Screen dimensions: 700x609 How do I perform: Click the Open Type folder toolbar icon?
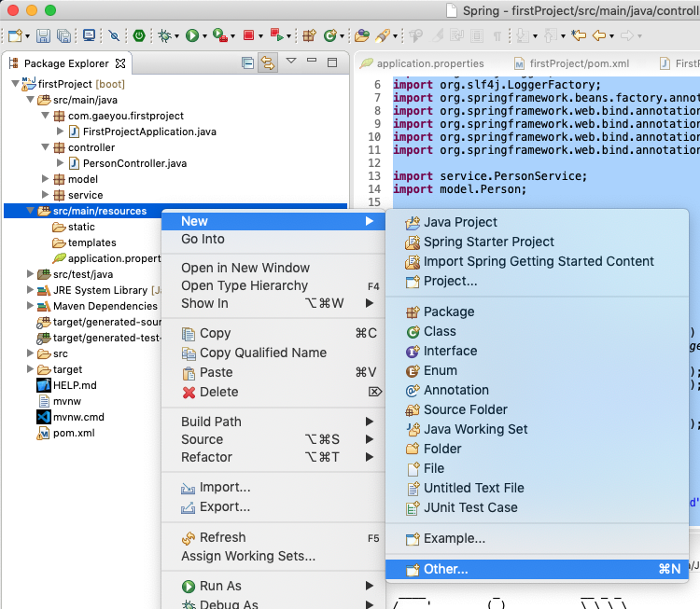click(x=361, y=35)
